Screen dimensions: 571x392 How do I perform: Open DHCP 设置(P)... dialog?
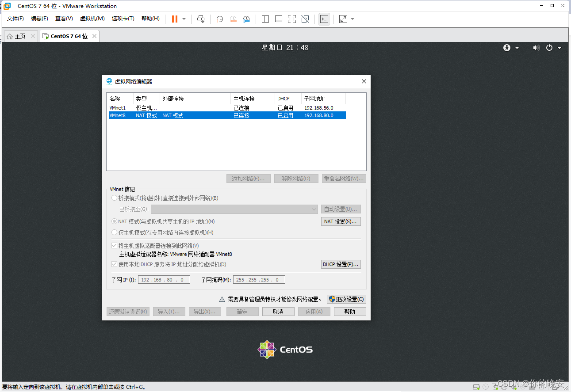click(341, 264)
